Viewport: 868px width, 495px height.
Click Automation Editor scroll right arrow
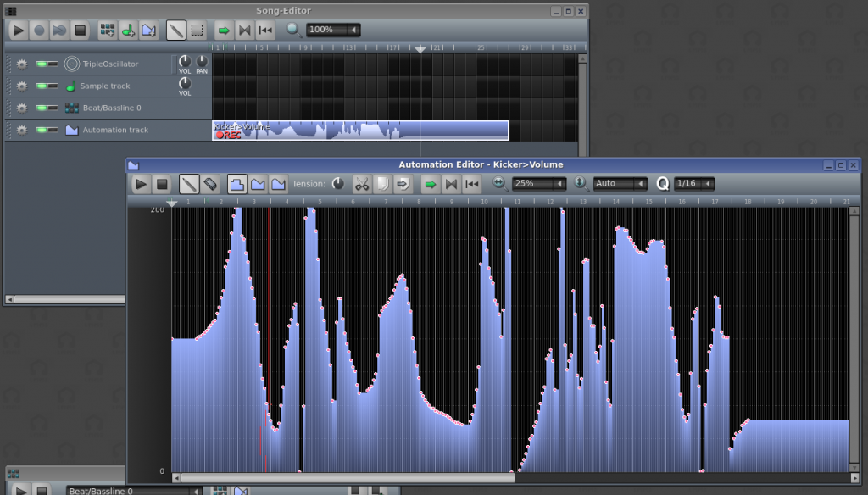point(854,478)
